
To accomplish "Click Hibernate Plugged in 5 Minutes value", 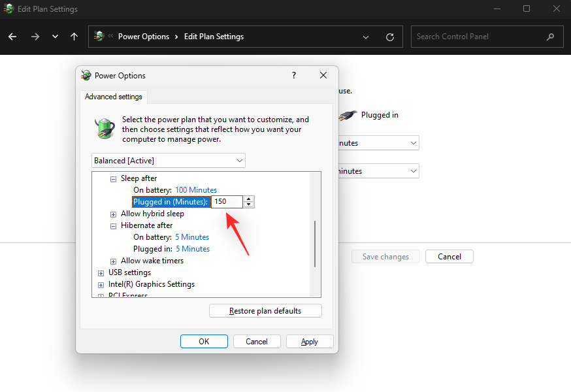I will pos(193,249).
